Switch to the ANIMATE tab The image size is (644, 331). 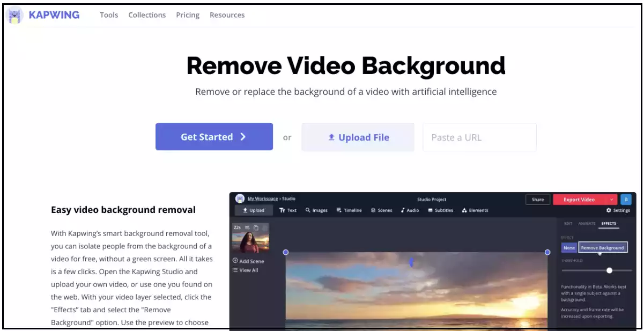tap(587, 223)
